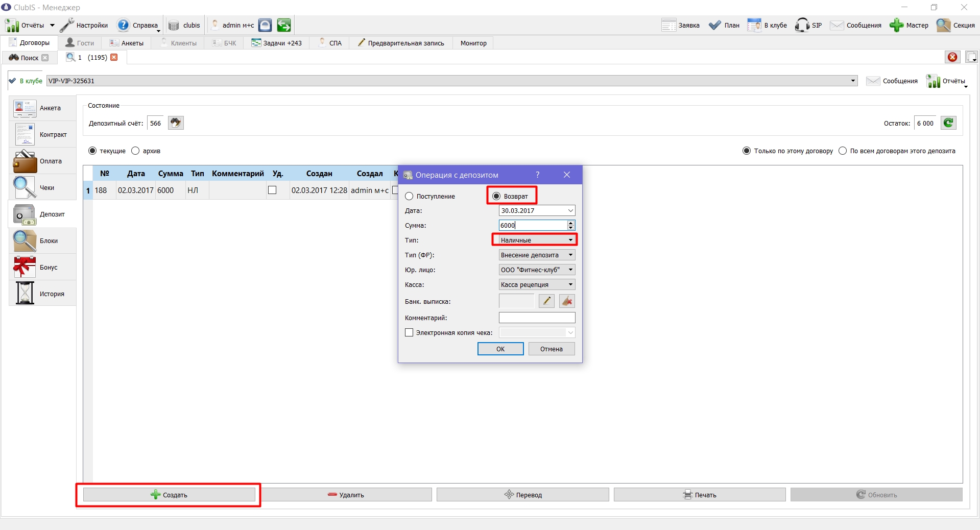Screen dimensions: 980x530
Task: Open Заявка request icon
Action: tap(668, 25)
